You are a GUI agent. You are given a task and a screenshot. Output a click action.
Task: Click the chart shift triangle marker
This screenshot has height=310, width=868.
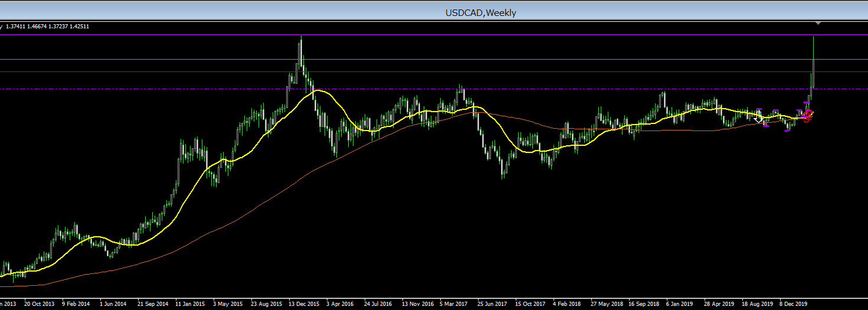(818, 23)
